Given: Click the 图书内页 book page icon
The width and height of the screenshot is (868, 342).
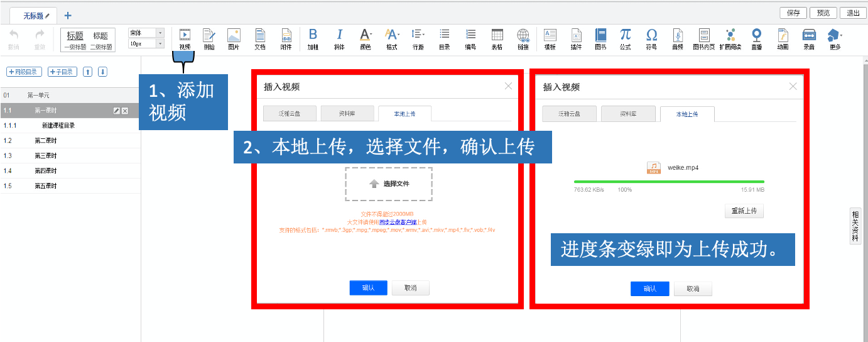Looking at the screenshot, I should tap(704, 35).
